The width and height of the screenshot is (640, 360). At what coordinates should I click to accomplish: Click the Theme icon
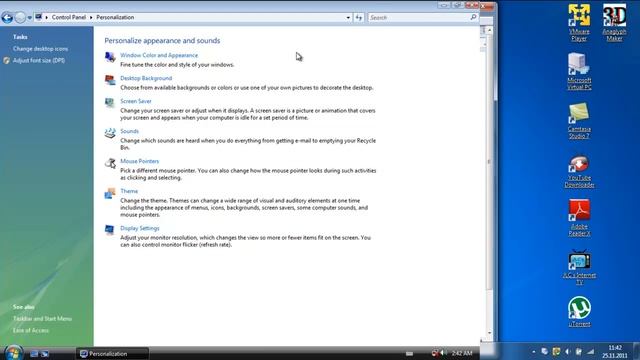(x=110, y=193)
